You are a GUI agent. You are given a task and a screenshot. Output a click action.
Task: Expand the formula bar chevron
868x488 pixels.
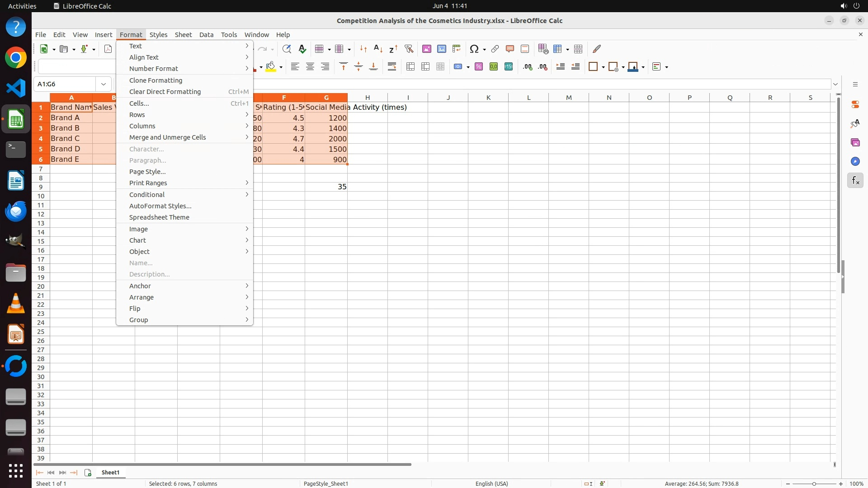tap(835, 84)
